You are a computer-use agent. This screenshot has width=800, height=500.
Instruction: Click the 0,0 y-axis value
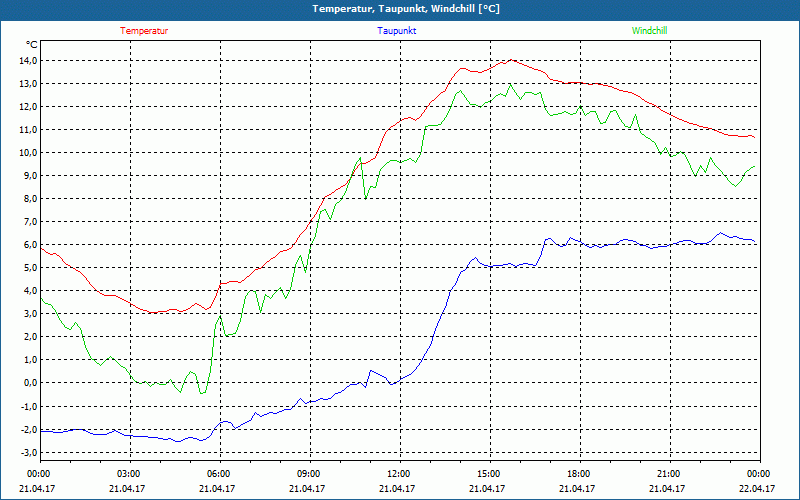point(31,383)
